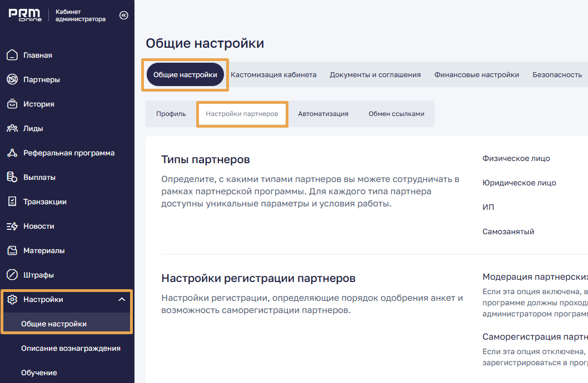The image size is (588, 383).
Task: Open Обучение submenu item
Action: click(39, 372)
